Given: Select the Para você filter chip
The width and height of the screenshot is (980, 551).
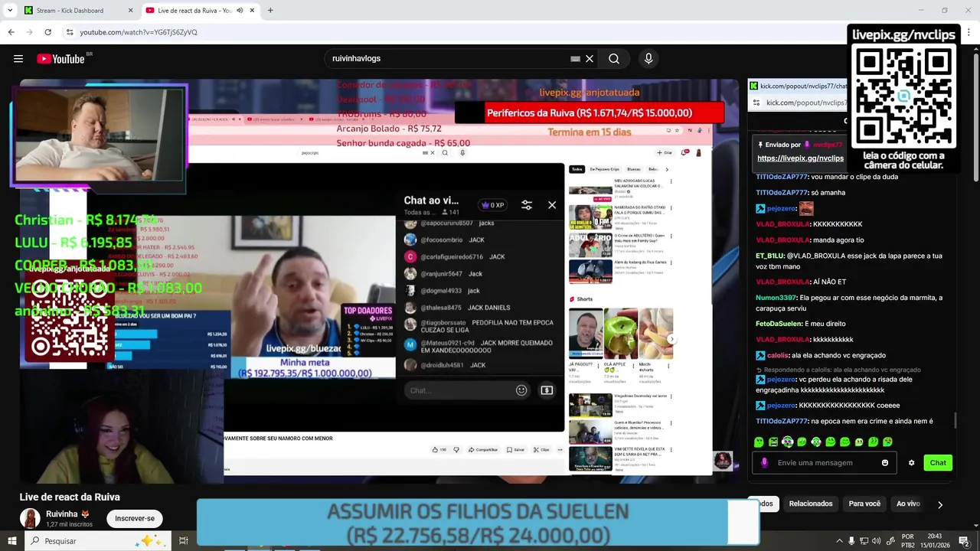Looking at the screenshot, I should 864,504.
